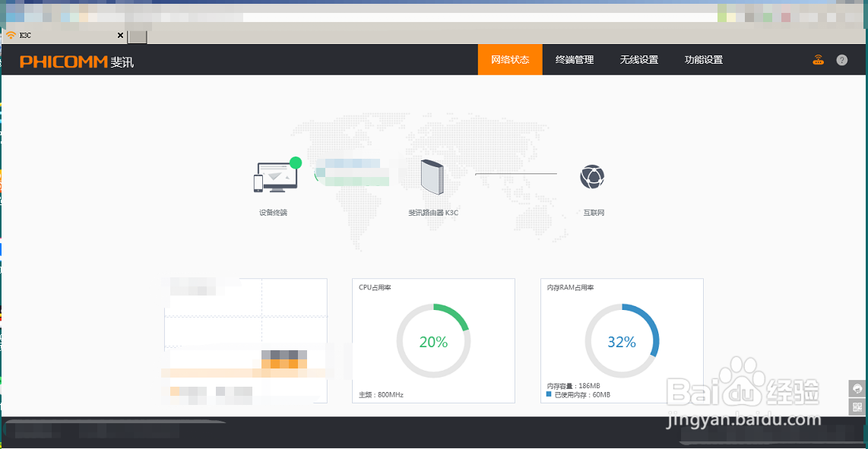Click the 互联网 globe icon
Viewport: 868px width, 449px height.
[x=592, y=177]
